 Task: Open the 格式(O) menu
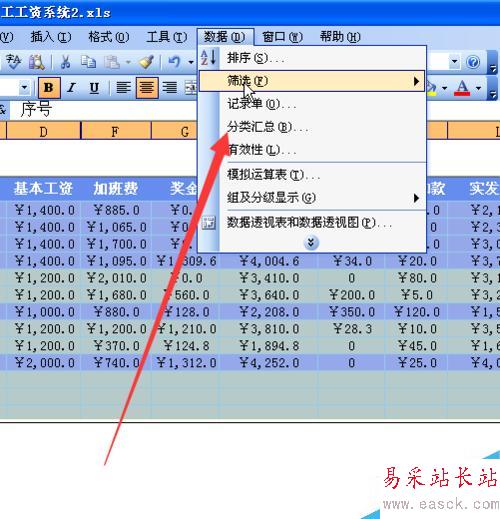coord(109,37)
